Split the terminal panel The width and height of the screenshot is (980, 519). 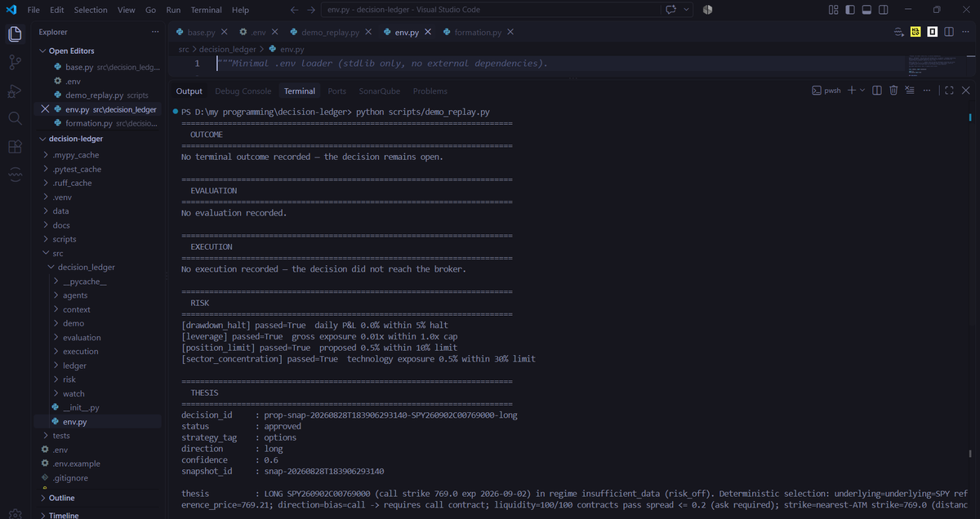pos(877,91)
